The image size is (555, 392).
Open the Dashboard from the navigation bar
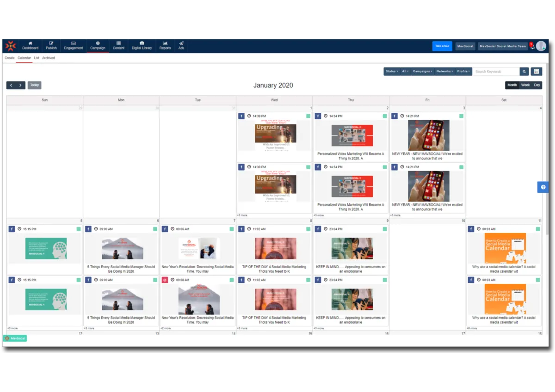(30, 45)
